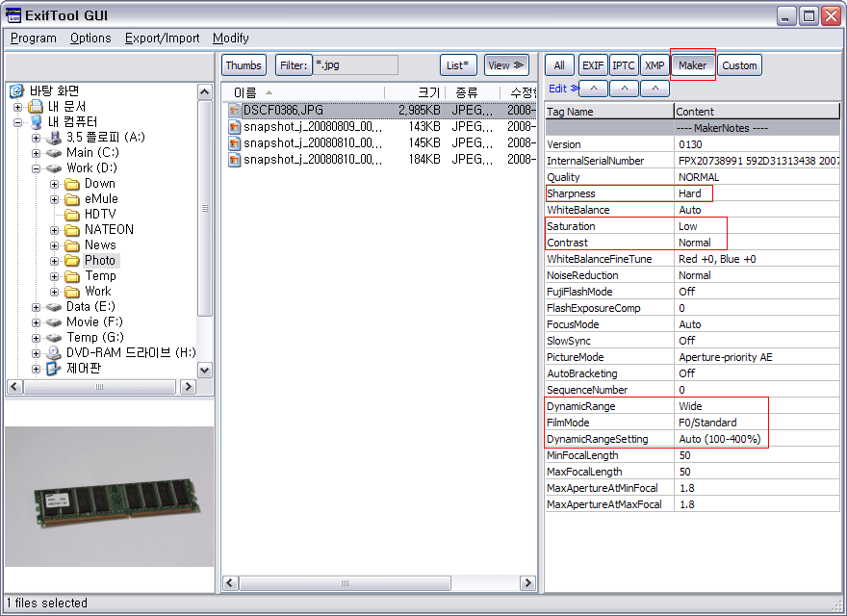Click the DVD-RAM drive (H:) icon
The height and width of the screenshot is (616, 847).
tap(54, 353)
